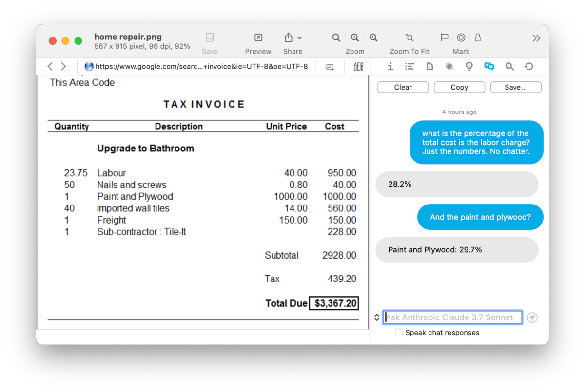Screen dimensions: 585x392
Task: Switch to the info inspector tab
Action: coord(390,67)
